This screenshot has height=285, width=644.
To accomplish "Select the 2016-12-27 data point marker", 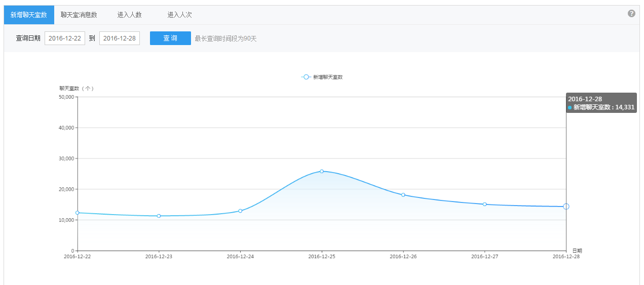I will [485, 205].
